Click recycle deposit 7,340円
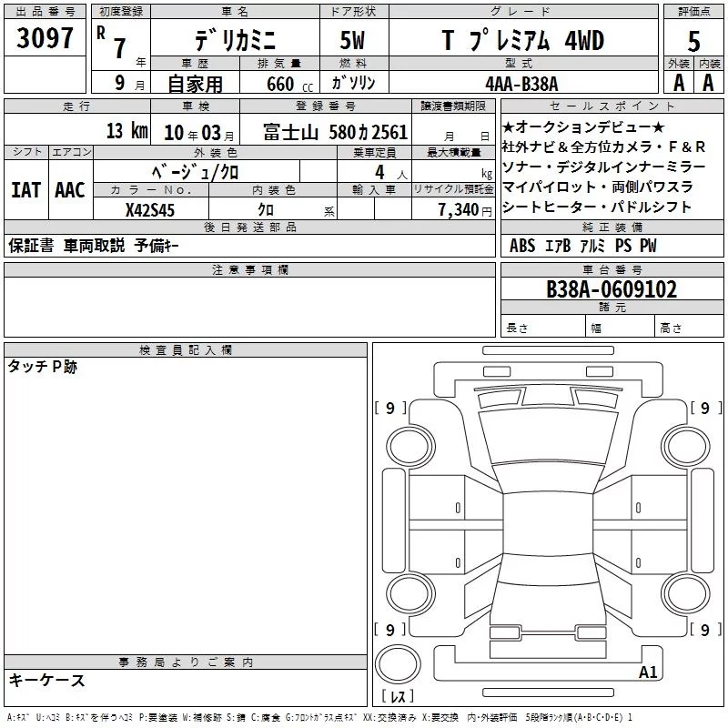 tap(465, 210)
